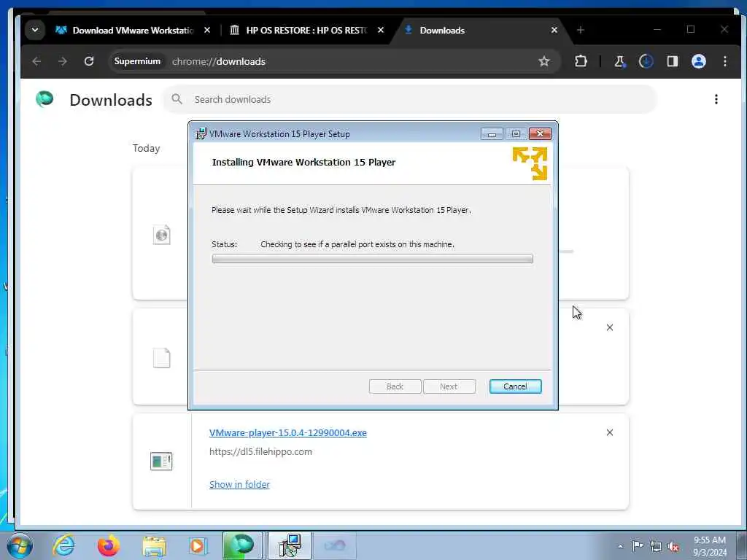Open the Chrome Labs flask icon
The width and height of the screenshot is (747, 560).
(x=620, y=61)
